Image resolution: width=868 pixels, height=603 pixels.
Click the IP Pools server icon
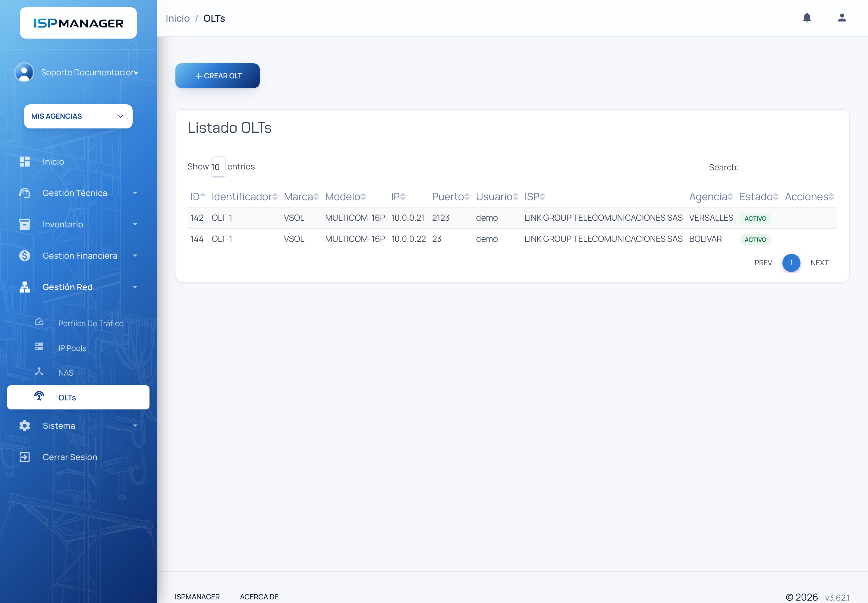coord(39,347)
